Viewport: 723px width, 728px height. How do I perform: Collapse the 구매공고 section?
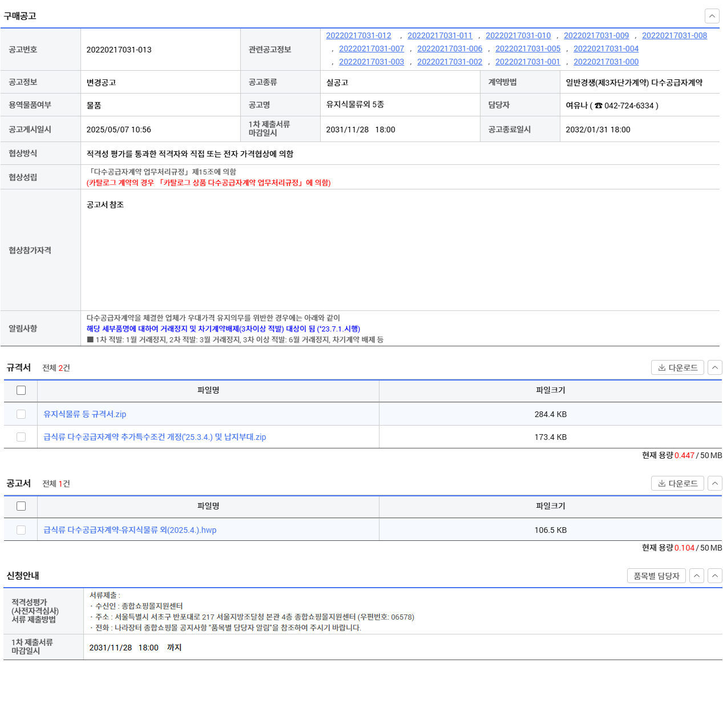[x=712, y=16]
